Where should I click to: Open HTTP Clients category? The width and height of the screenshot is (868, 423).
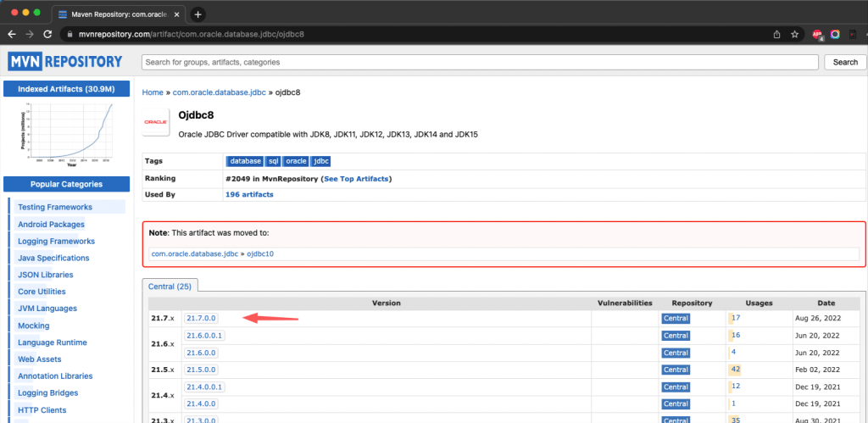click(42, 410)
